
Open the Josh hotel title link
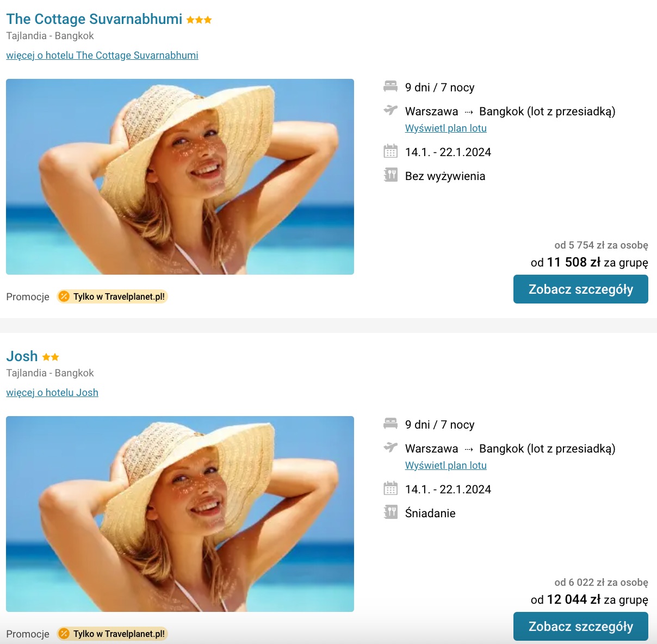[22, 356]
